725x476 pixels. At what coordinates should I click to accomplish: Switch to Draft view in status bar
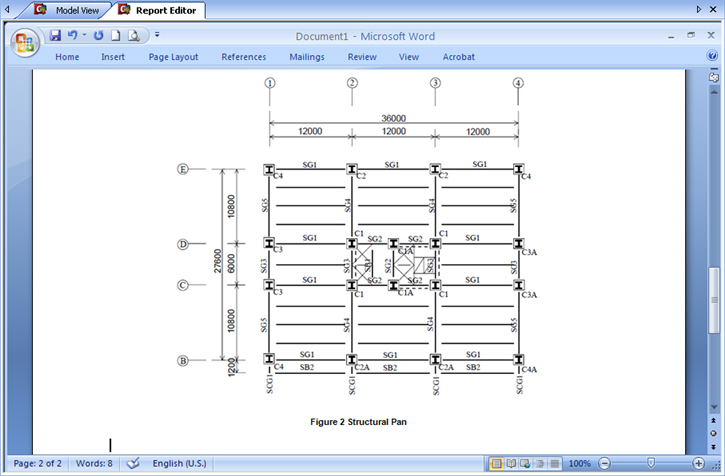coord(552,464)
